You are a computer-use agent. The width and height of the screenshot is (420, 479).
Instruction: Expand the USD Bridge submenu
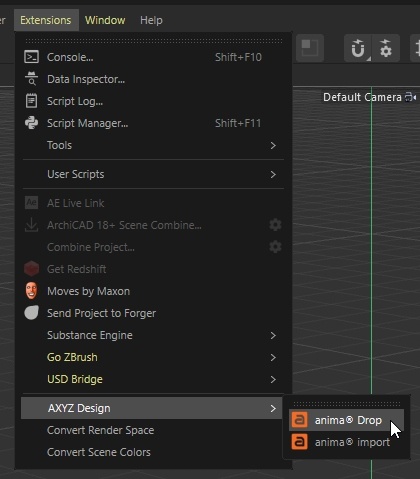153,379
